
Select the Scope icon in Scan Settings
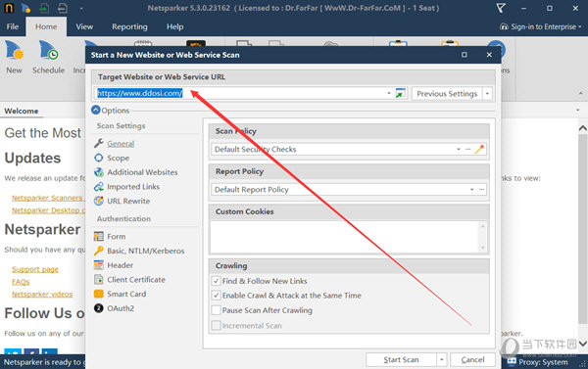click(99, 158)
